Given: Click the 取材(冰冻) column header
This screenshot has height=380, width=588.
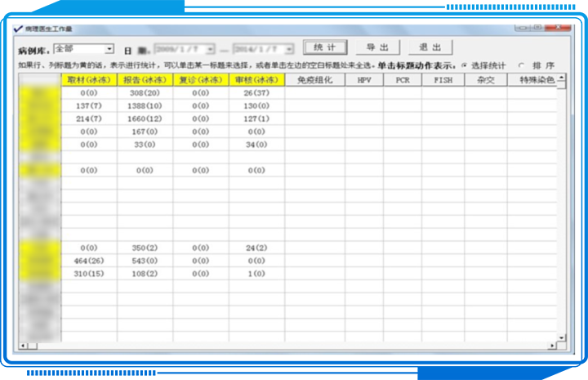Looking at the screenshot, I should [88, 80].
